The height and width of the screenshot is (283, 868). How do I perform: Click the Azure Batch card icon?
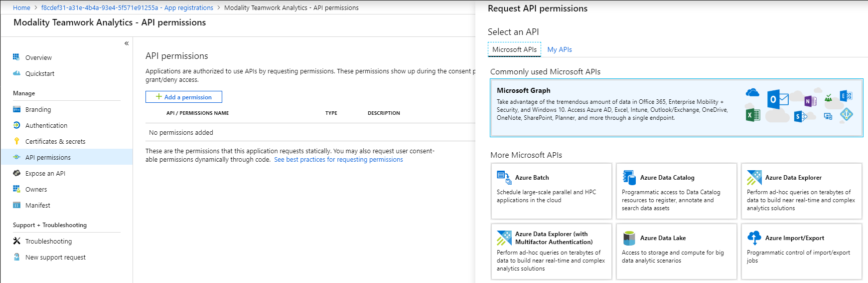pyautogui.click(x=504, y=177)
